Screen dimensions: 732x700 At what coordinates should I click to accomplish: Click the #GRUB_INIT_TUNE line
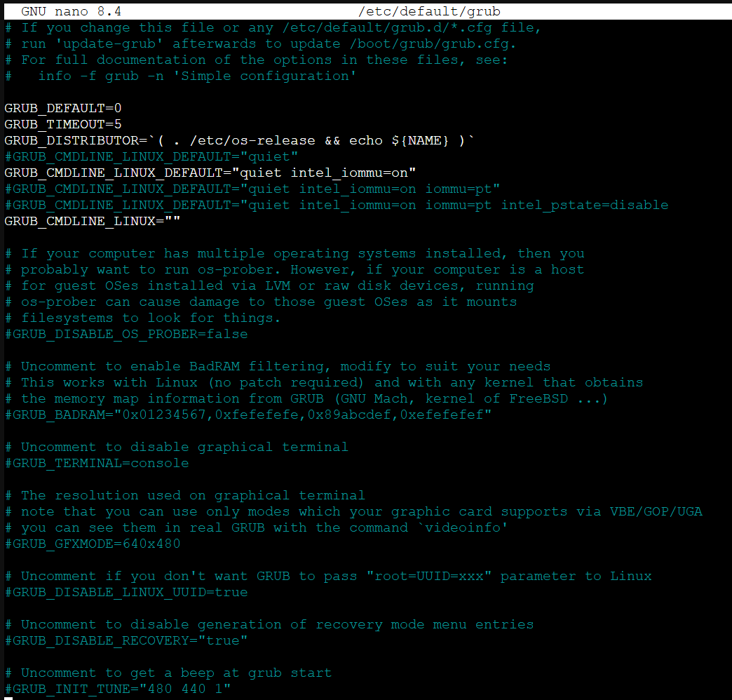click(118, 689)
